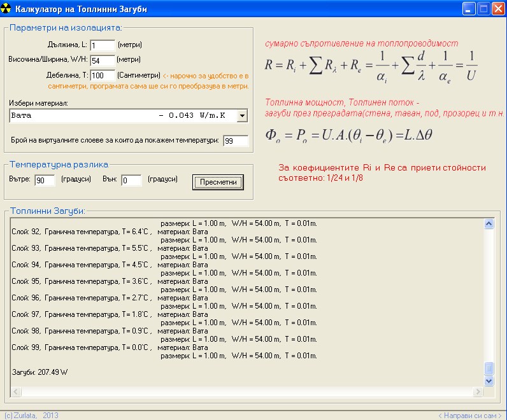Expand the material dropdown arrow

pos(241,116)
